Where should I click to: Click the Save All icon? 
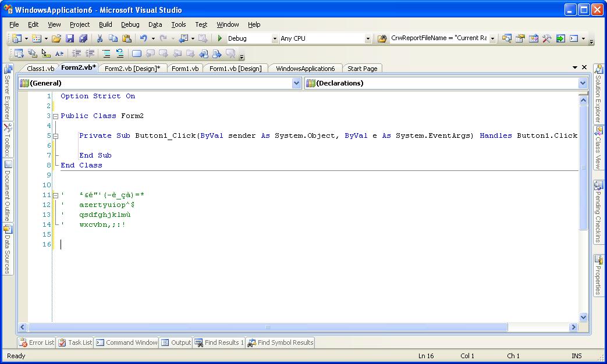(x=83, y=38)
